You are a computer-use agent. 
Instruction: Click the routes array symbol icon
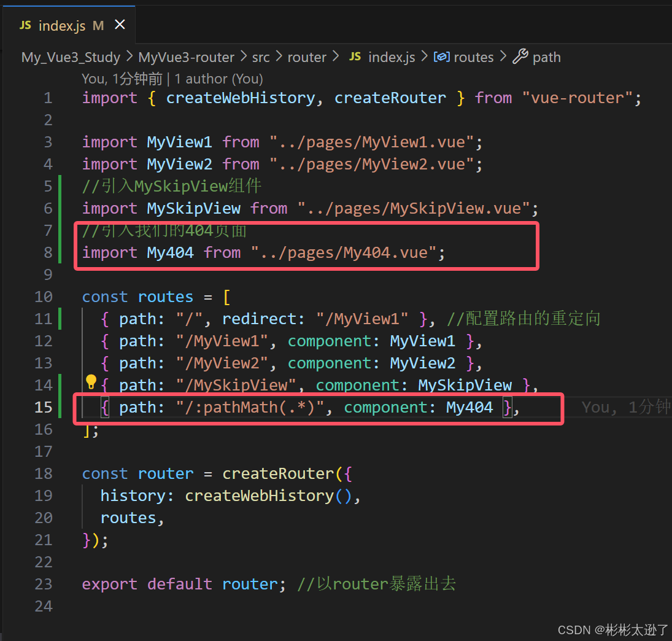click(x=441, y=57)
